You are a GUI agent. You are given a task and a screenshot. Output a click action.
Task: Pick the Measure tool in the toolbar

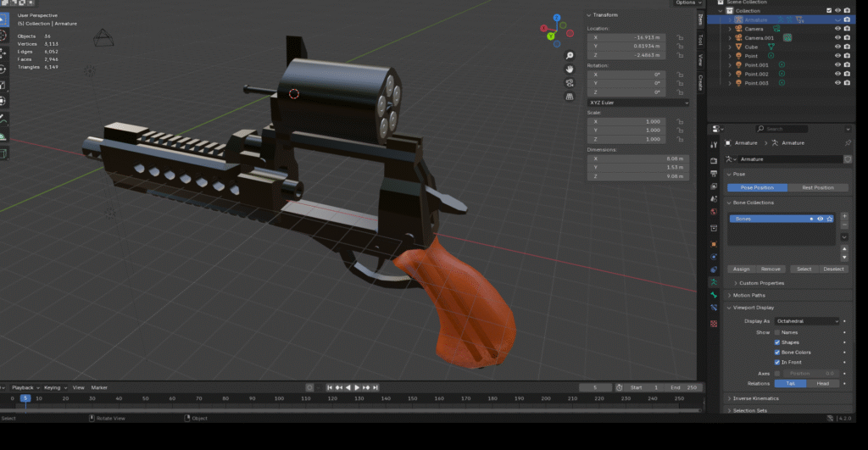point(3,136)
